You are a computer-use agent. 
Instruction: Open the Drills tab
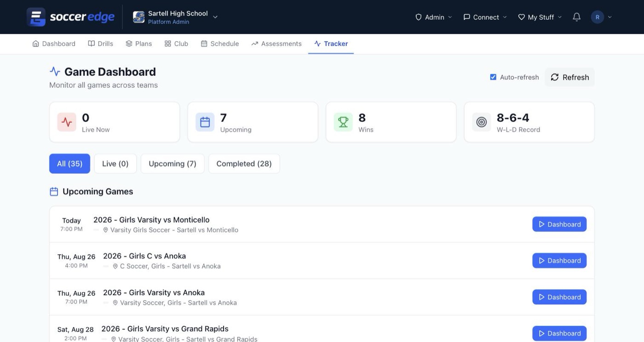point(100,44)
